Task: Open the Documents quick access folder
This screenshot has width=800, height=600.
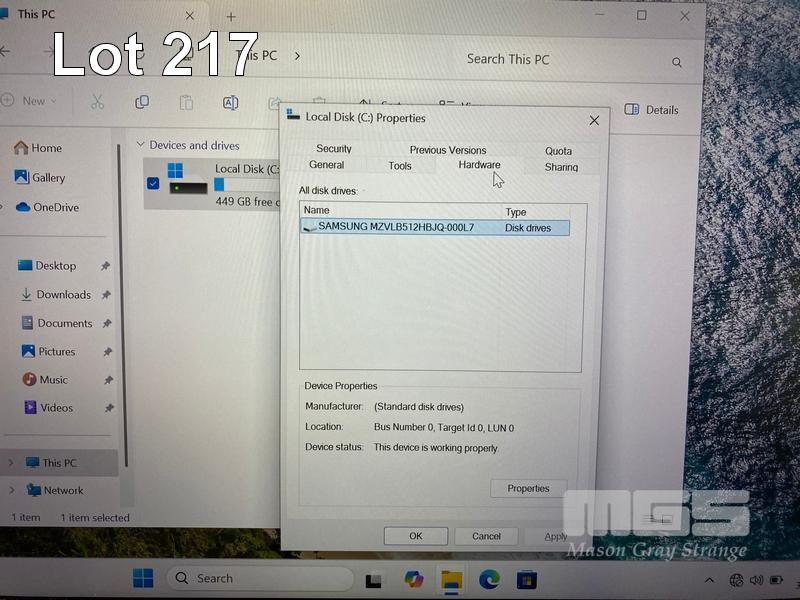Action: click(x=57, y=323)
